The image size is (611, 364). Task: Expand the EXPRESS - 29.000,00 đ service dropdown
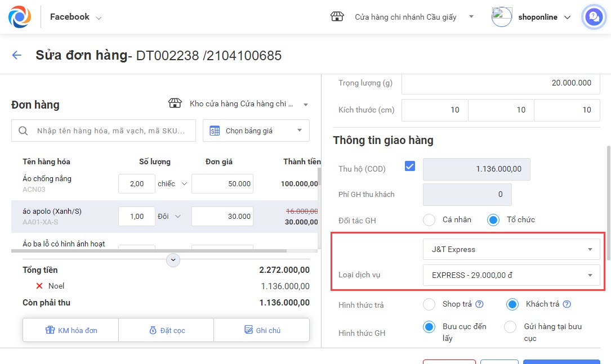tap(511, 275)
